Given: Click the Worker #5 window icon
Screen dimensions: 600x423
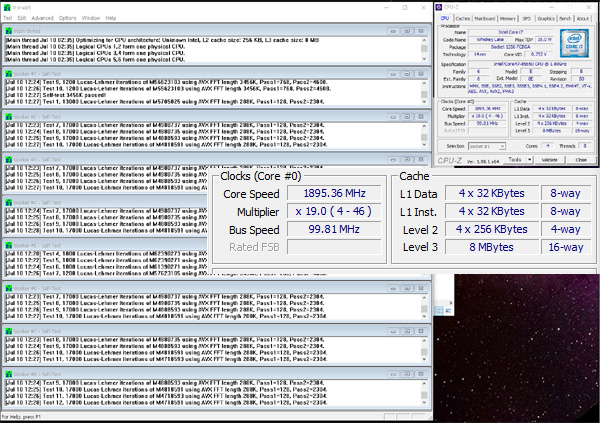Looking at the screenshot, I should [x=9, y=245].
